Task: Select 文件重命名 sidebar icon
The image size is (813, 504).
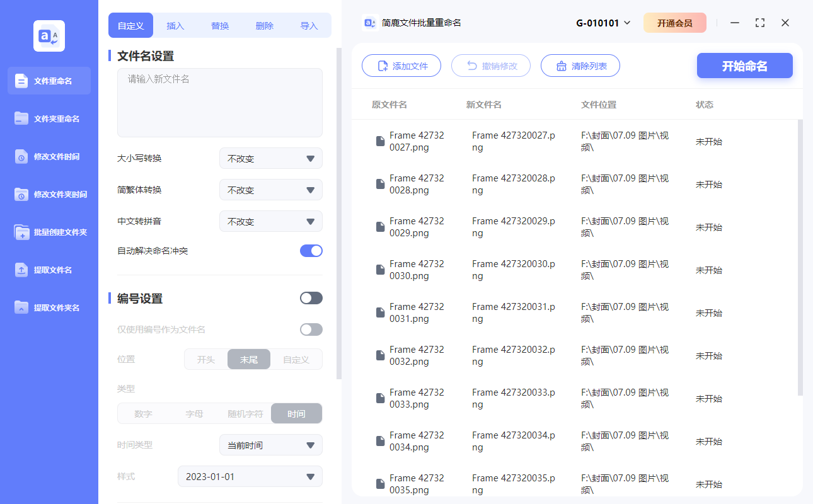Action: tap(21, 81)
